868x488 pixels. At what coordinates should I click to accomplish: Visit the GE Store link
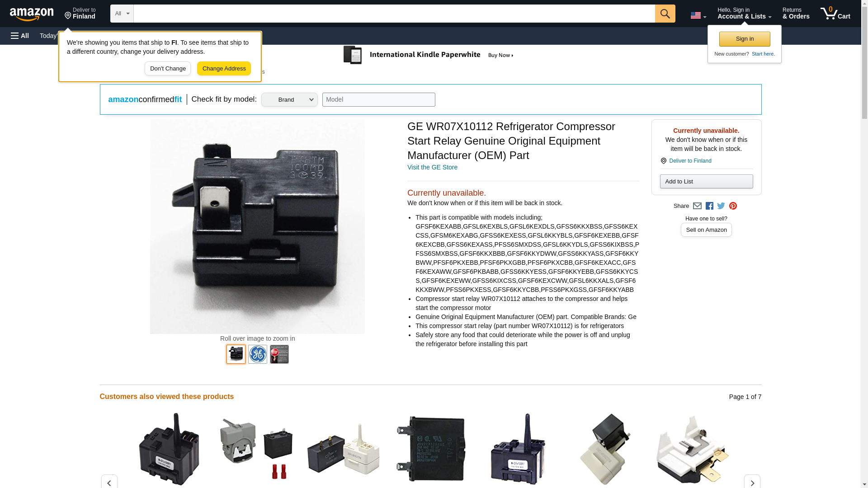pos(432,168)
